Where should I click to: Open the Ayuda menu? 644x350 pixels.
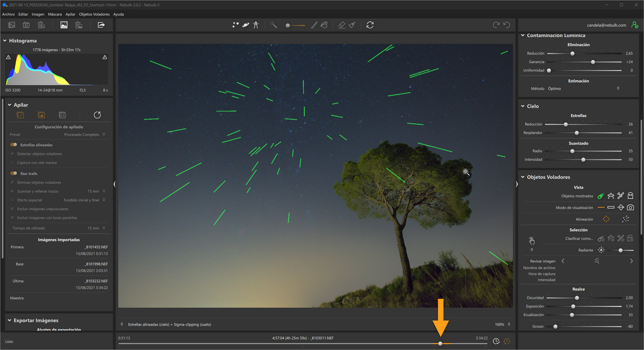coord(118,14)
